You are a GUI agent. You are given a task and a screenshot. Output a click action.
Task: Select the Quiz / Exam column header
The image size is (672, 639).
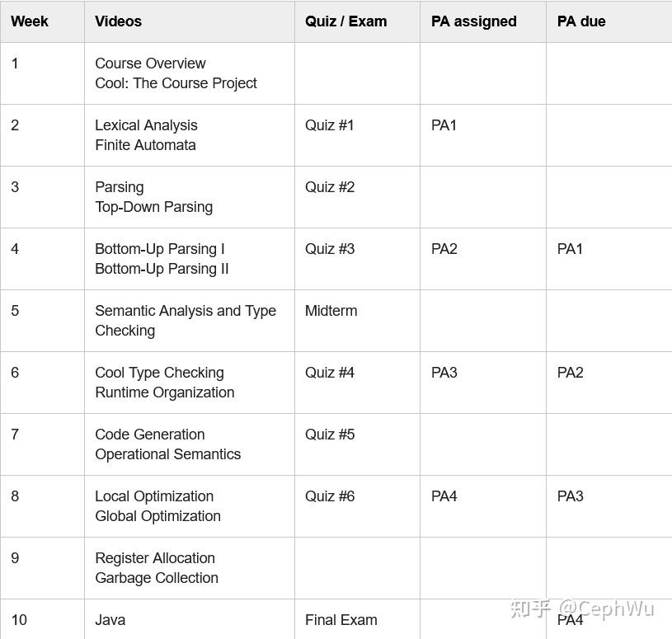345,21
